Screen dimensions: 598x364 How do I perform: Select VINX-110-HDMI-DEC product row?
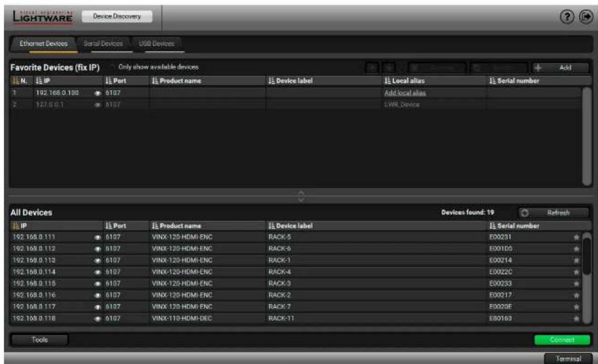click(182, 319)
